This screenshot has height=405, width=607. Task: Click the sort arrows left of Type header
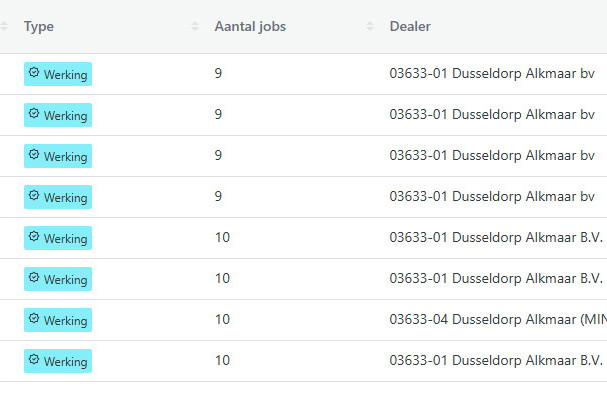coord(4,27)
